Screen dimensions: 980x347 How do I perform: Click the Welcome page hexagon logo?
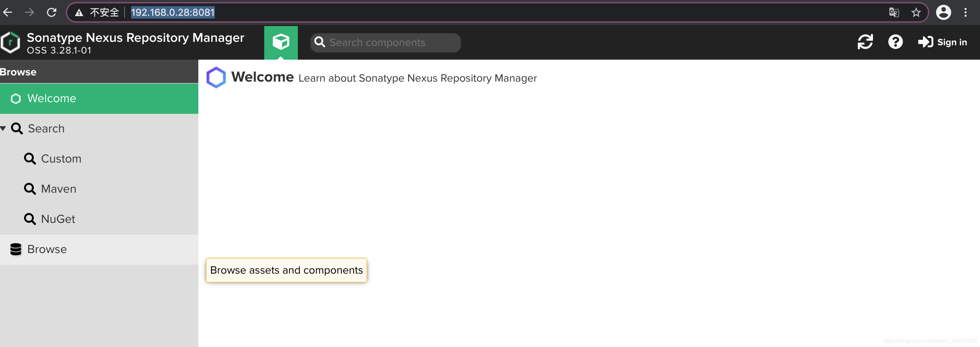point(216,77)
